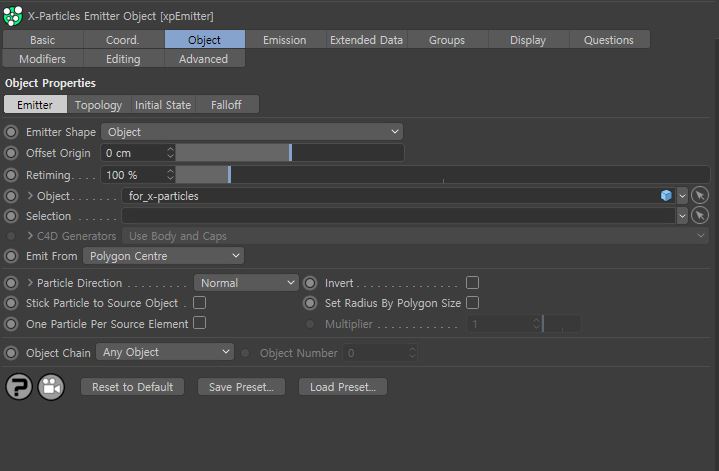The width and height of the screenshot is (719, 471).
Task: Open the Modifiers tab
Action: tap(43, 59)
